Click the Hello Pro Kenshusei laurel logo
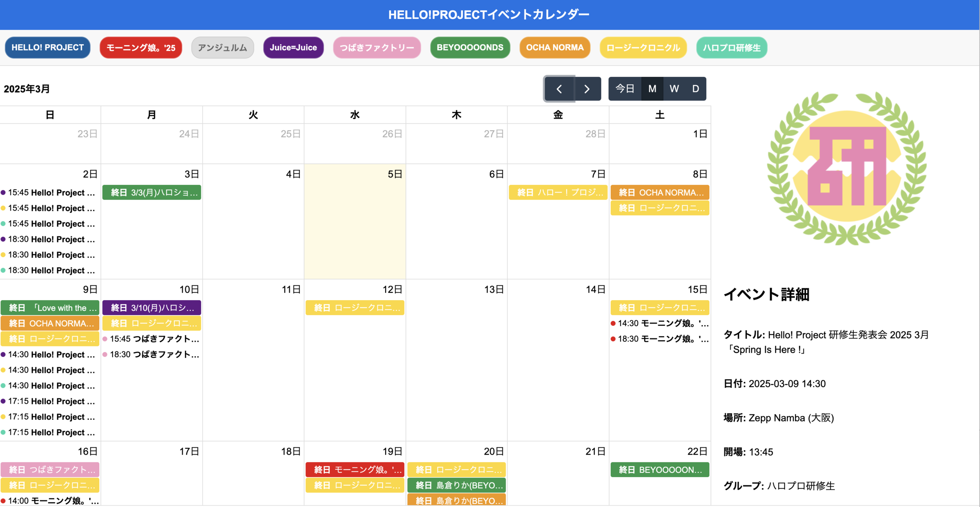Screen dimensions: 980x507 click(x=846, y=168)
